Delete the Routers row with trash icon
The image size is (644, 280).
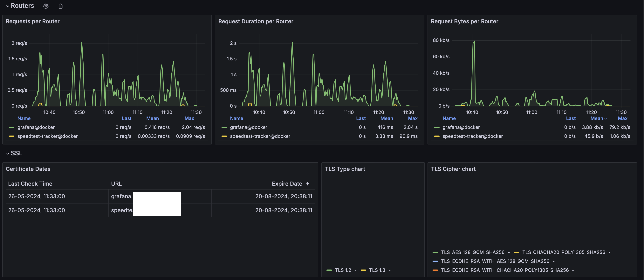click(60, 6)
